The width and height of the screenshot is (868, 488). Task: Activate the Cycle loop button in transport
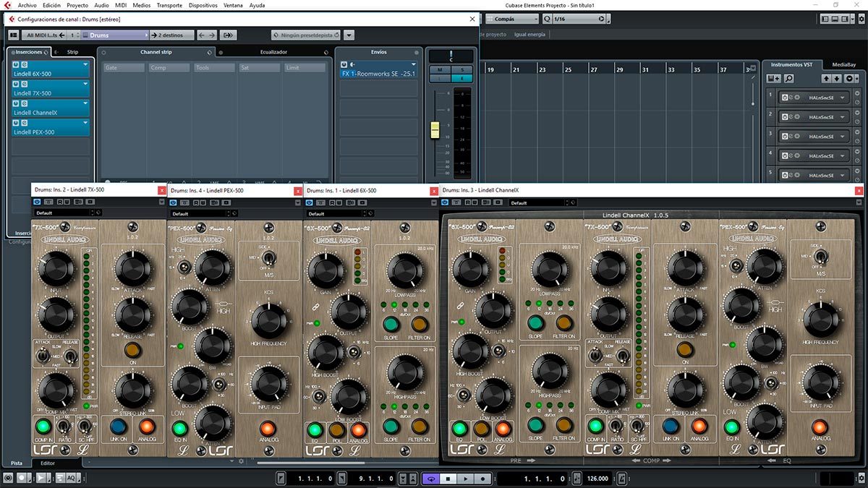(431, 479)
